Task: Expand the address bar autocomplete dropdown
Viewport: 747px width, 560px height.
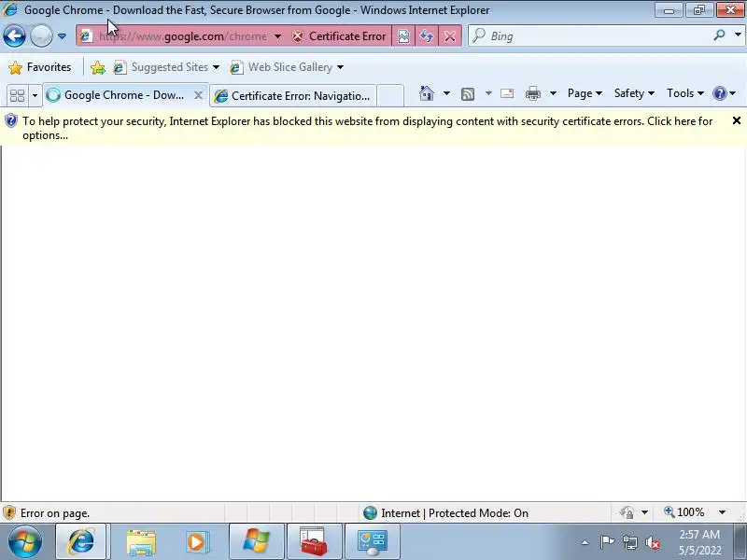Action: point(277,36)
